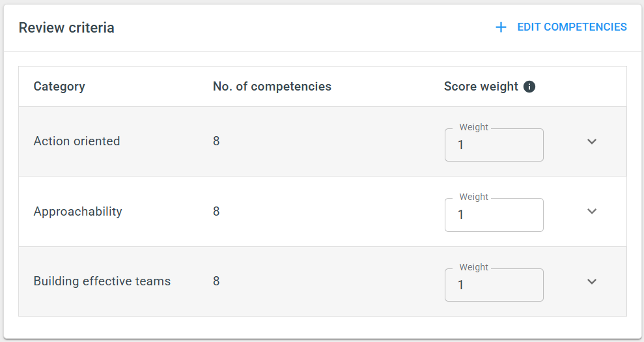644x342 pixels.
Task: Click the plus icon beside Edit Competencies
Action: (x=501, y=27)
